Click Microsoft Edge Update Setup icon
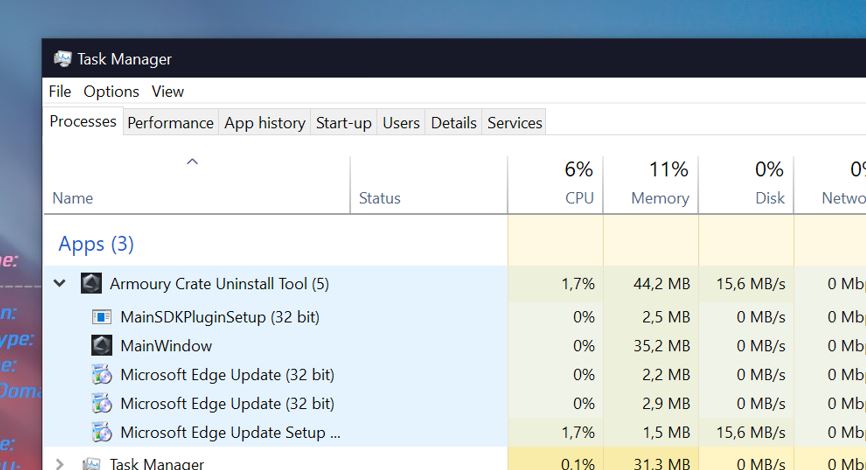 tap(102, 433)
